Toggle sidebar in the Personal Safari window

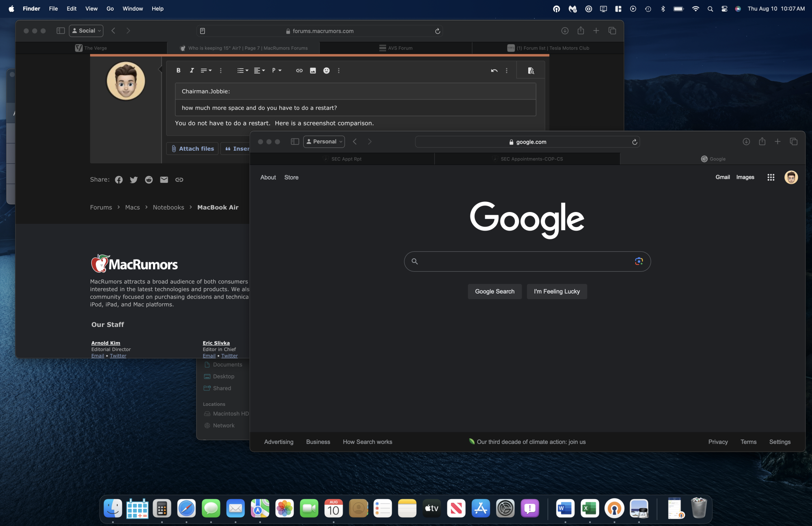point(295,141)
